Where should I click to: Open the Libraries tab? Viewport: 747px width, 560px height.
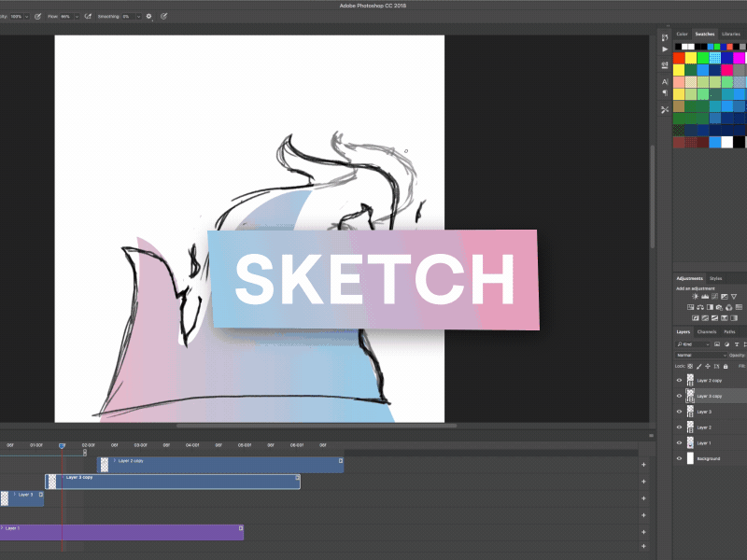(x=730, y=34)
